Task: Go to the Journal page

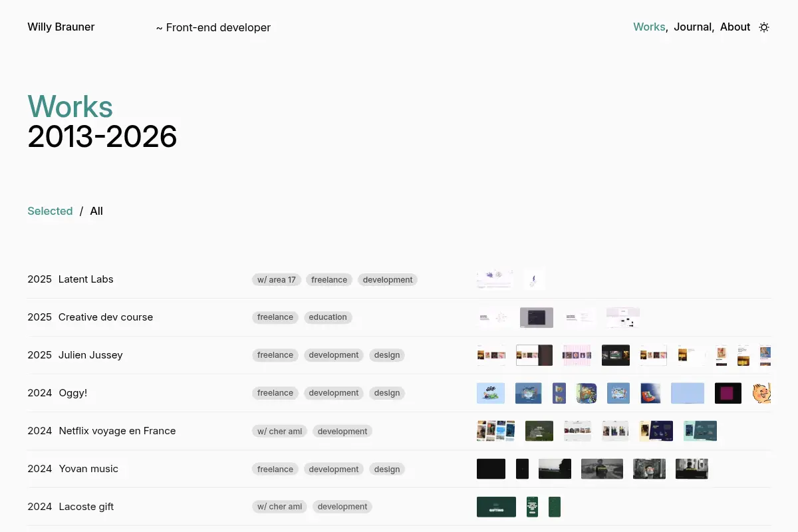Action: [x=693, y=27]
